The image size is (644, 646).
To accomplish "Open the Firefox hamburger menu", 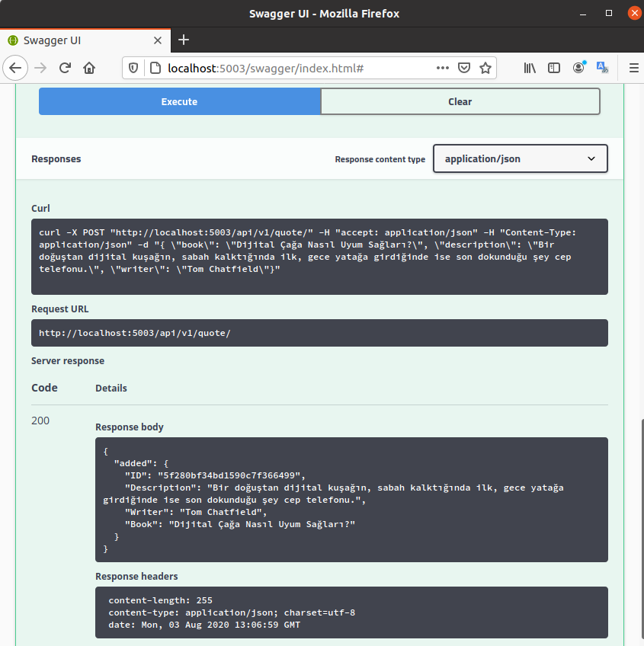I will coord(633,68).
